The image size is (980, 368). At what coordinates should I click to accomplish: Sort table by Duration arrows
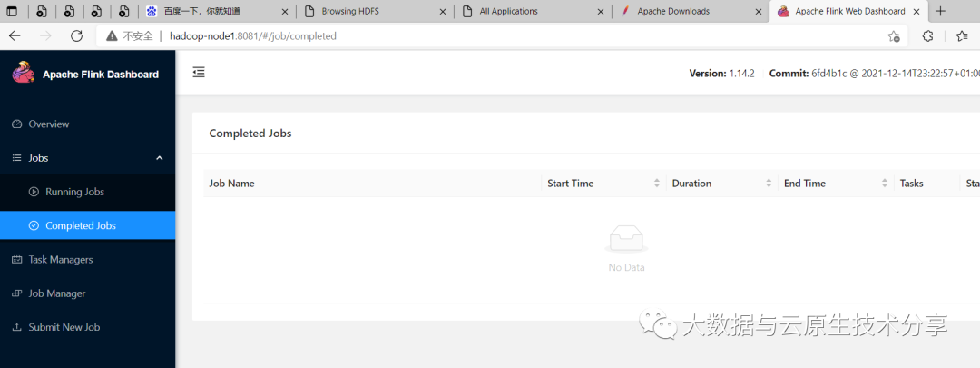click(x=769, y=184)
